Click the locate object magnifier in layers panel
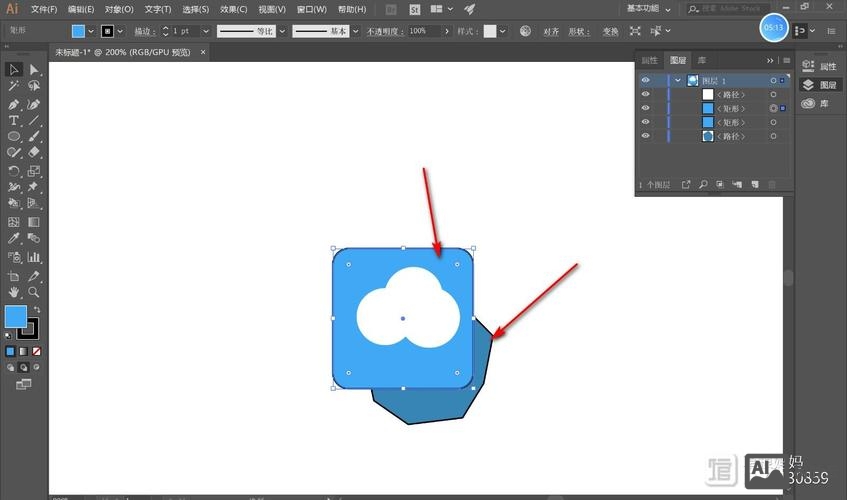This screenshot has height=500, width=847. point(703,185)
